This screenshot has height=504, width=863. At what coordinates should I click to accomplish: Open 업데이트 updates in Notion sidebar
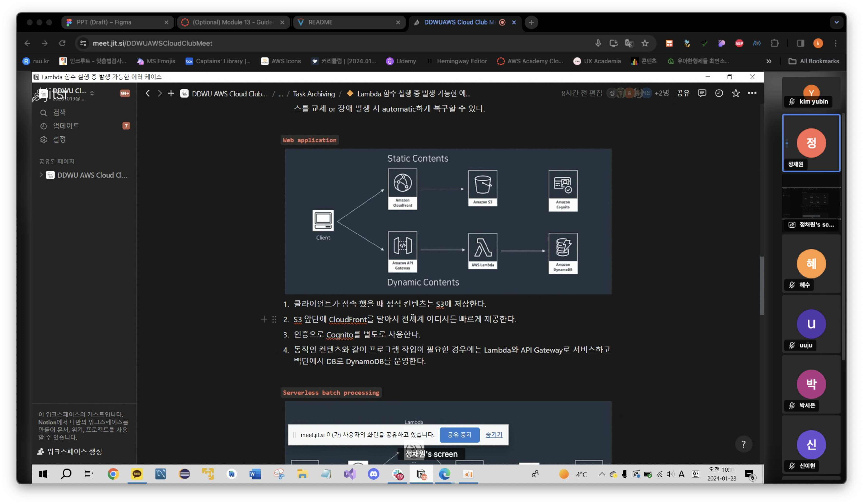tap(84, 126)
